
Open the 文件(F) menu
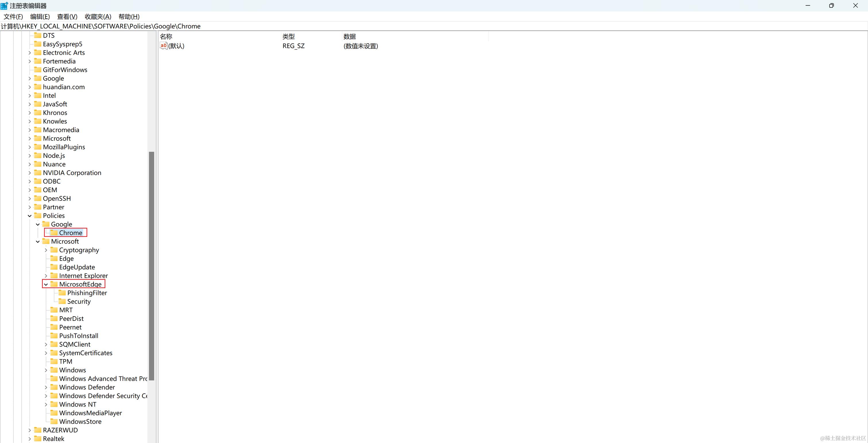pos(13,17)
